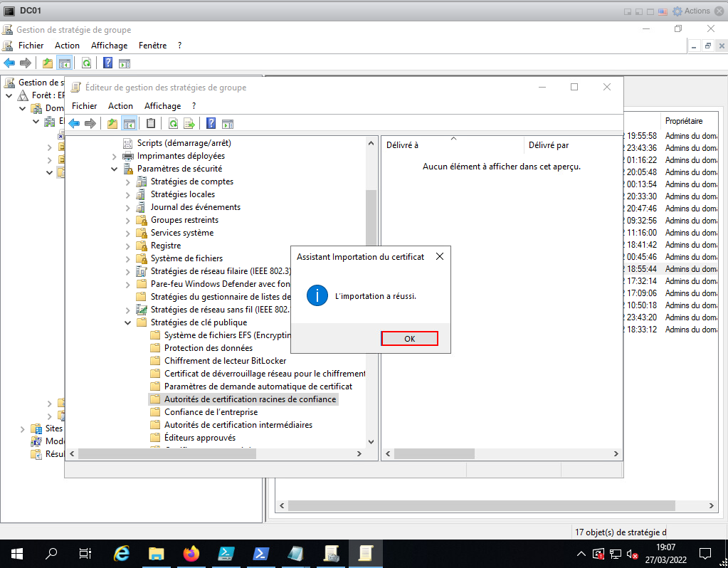The width and height of the screenshot is (728, 568).
Task: Select the Autorités de certification intermédiaires folder
Action: tap(238, 425)
